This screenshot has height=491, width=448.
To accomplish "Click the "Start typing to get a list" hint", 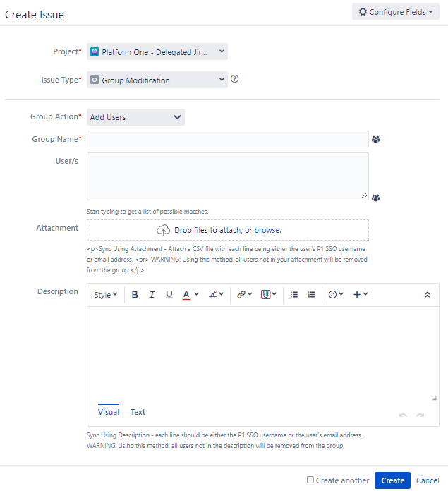I will (147, 212).
